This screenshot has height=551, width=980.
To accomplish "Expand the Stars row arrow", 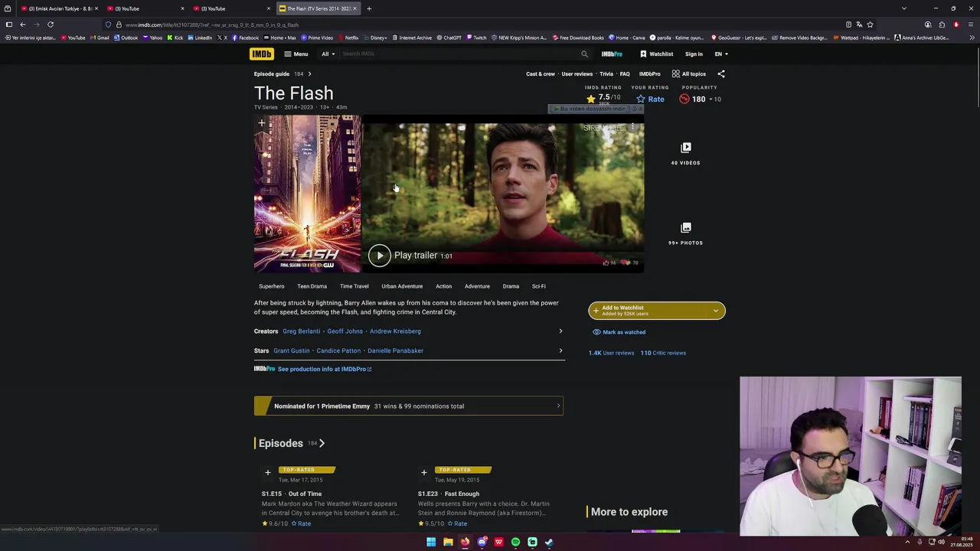I will (560, 350).
